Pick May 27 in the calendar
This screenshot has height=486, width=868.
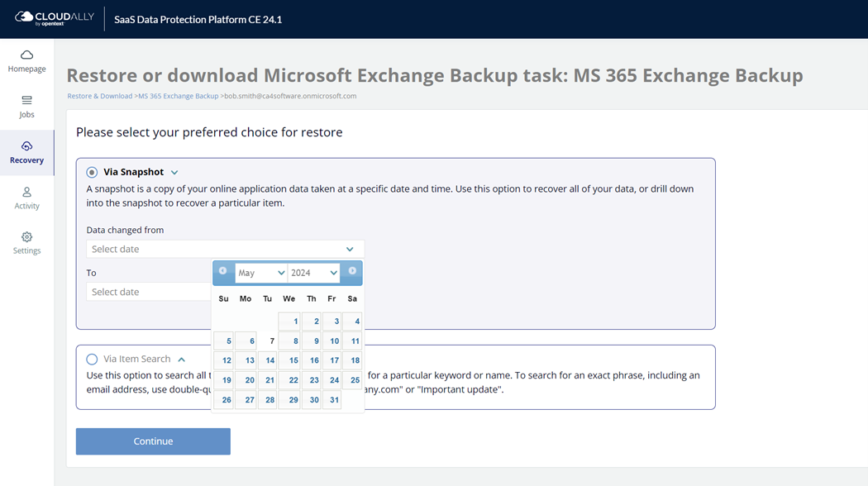coord(246,400)
